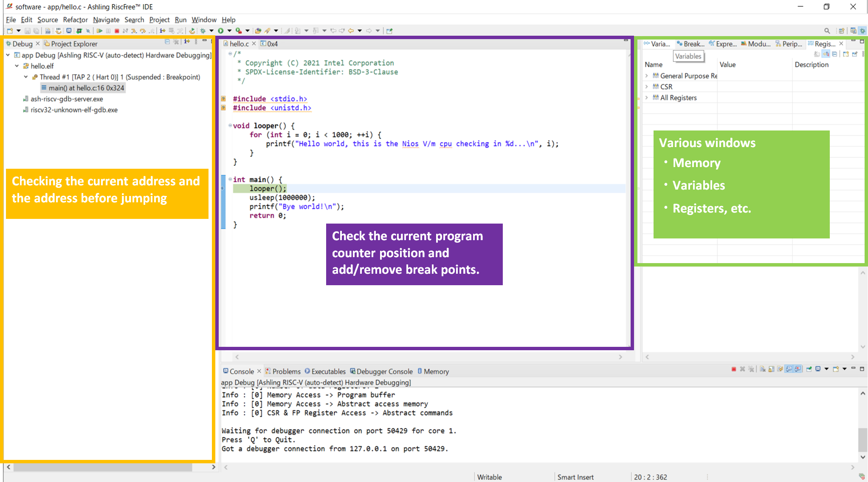Open the stdio.h include hyperlink

pyautogui.click(x=289, y=99)
